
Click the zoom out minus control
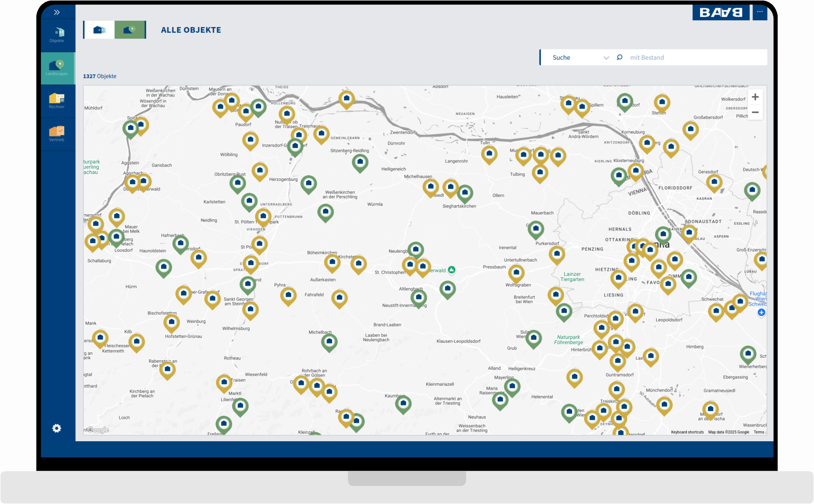[x=755, y=112]
